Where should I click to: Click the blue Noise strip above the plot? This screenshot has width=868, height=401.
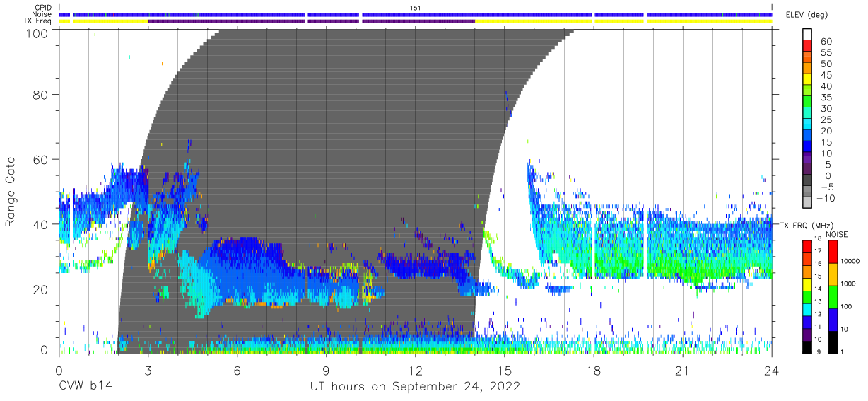coord(416,14)
